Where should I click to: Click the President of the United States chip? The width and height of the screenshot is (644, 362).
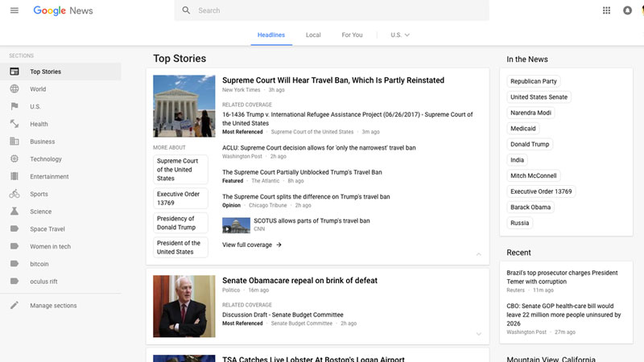180,247
